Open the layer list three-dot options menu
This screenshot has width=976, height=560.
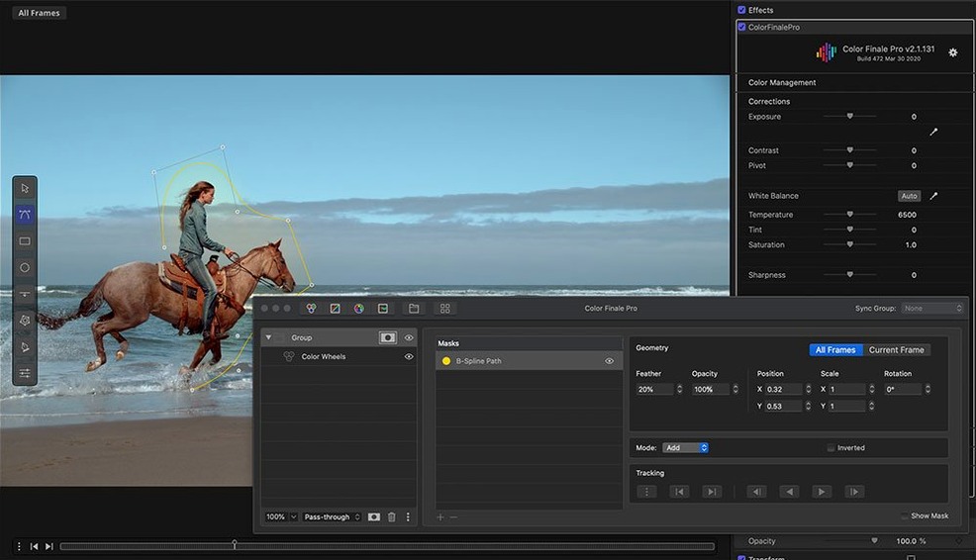click(408, 517)
